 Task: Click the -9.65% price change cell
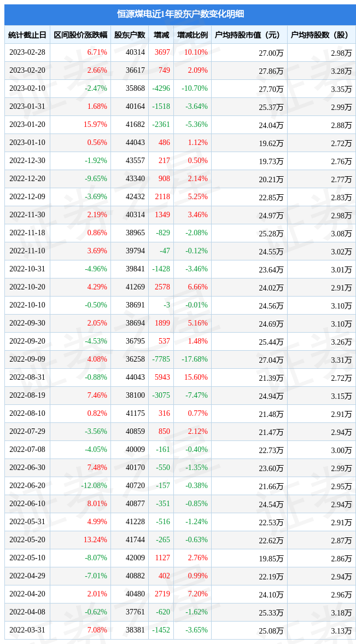96,179
